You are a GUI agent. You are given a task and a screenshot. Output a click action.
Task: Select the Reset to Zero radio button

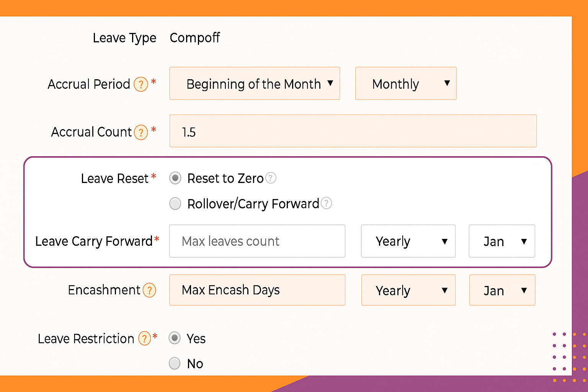click(175, 178)
